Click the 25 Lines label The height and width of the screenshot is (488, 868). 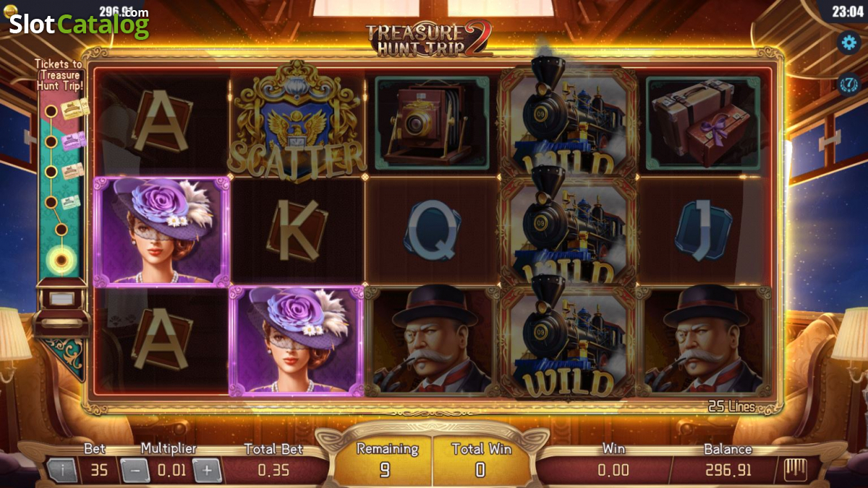point(731,407)
